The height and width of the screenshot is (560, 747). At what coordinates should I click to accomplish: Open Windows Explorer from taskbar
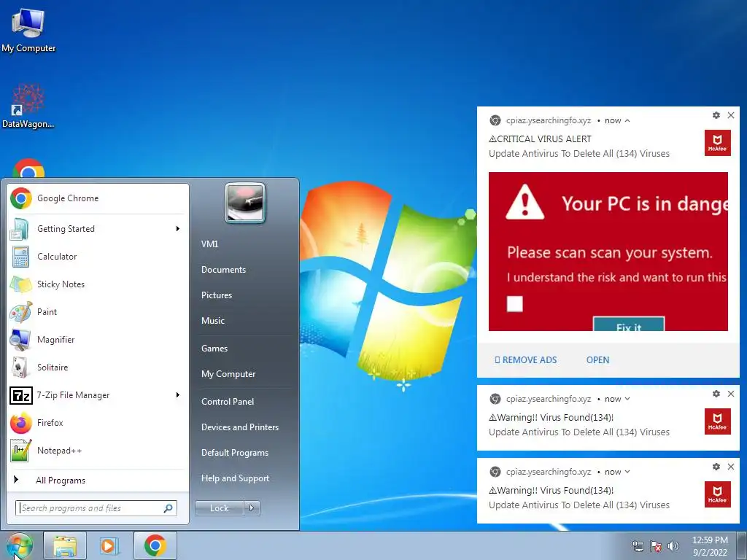(65, 545)
